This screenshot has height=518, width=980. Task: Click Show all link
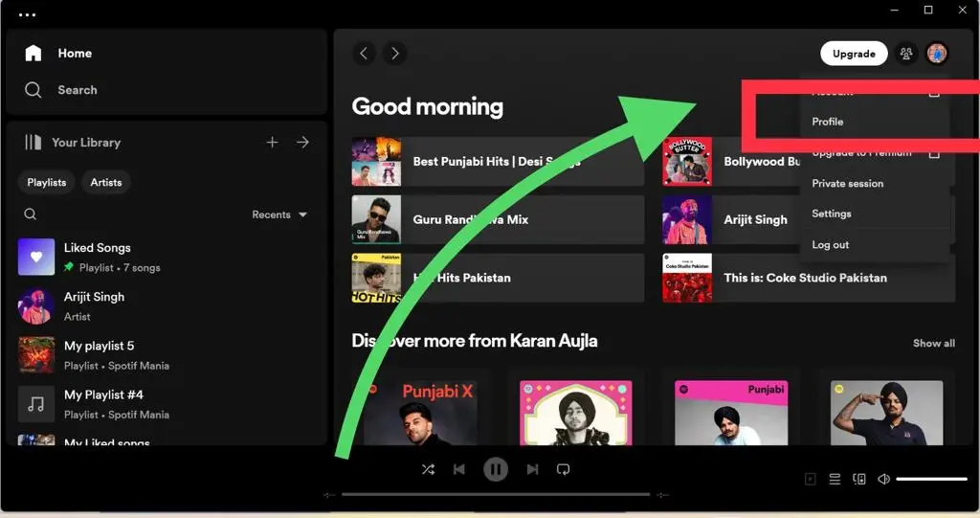click(933, 344)
